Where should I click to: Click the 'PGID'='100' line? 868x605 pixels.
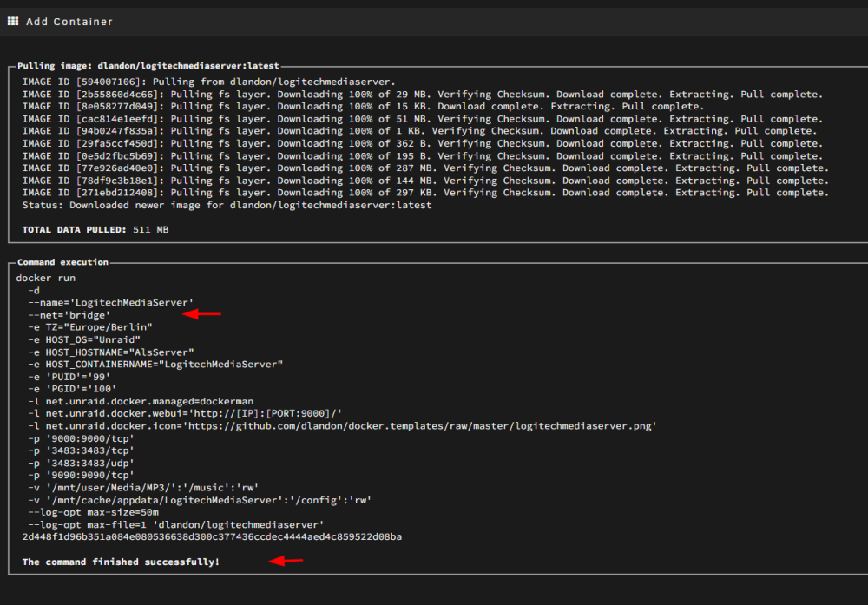point(72,389)
